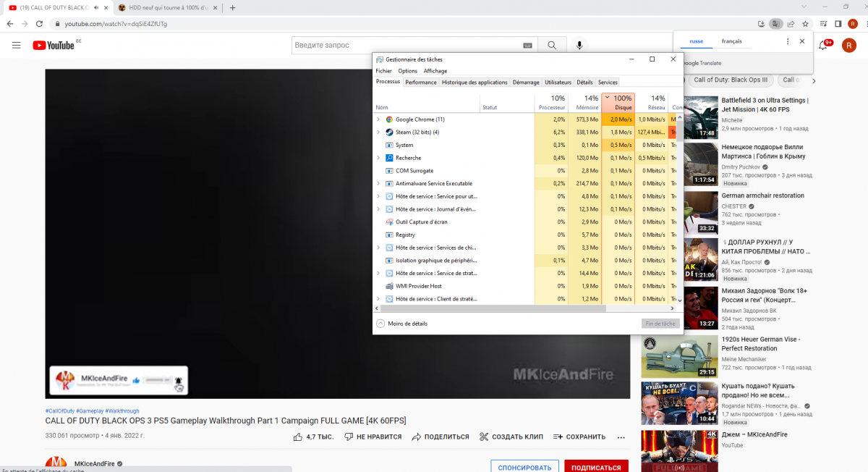The height and width of the screenshot is (472, 868).
Task: Switch to Historique des applications tab
Action: [475, 83]
